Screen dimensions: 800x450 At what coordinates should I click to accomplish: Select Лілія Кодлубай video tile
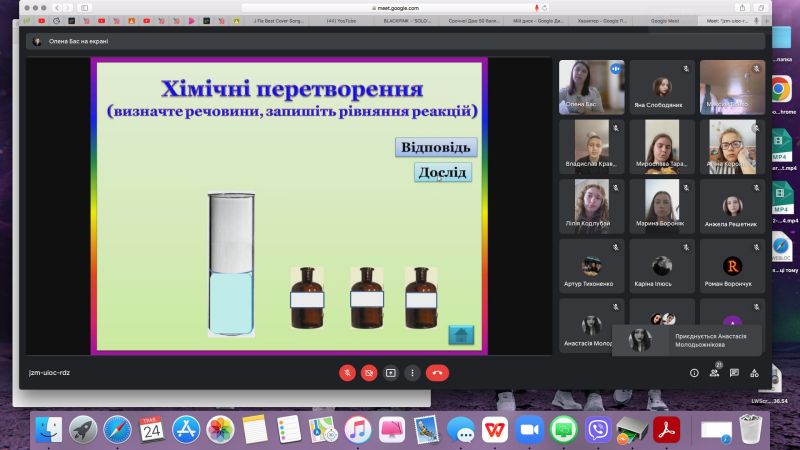pos(591,206)
